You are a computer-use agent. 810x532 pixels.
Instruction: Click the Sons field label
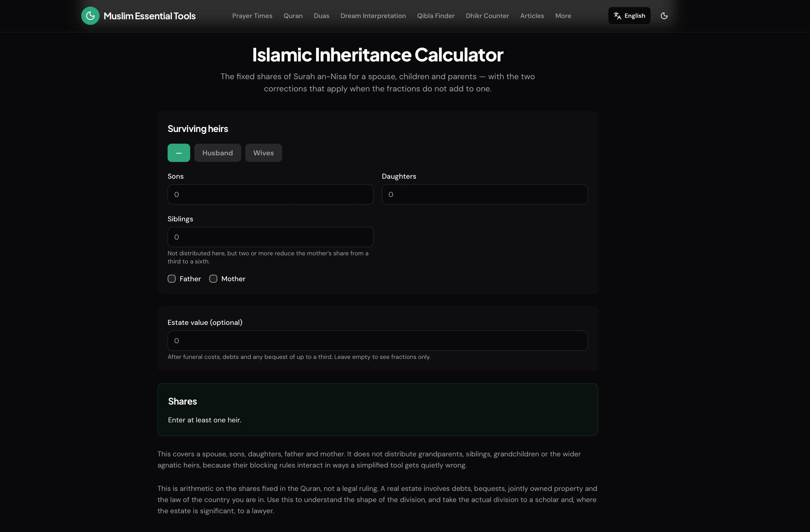coord(175,176)
